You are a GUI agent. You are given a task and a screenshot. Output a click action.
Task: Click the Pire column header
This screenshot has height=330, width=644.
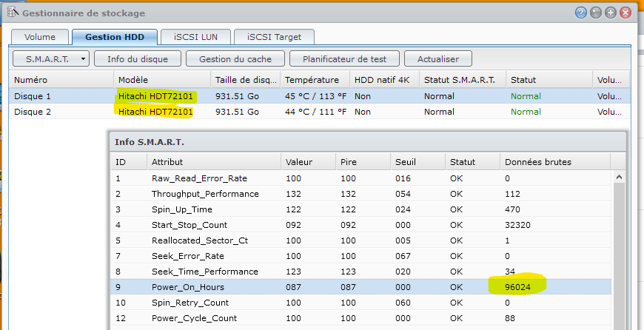pyautogui.click(x=363, y=162)
